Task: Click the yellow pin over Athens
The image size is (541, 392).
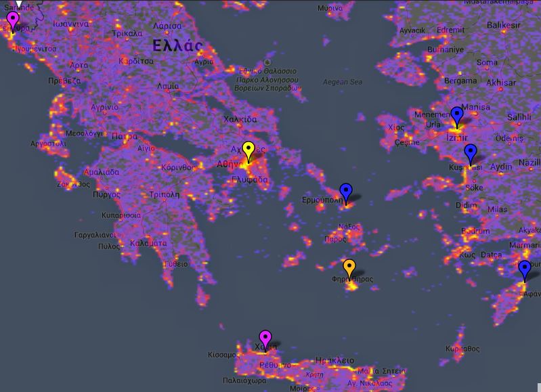Action: click(x=248, y=150)
